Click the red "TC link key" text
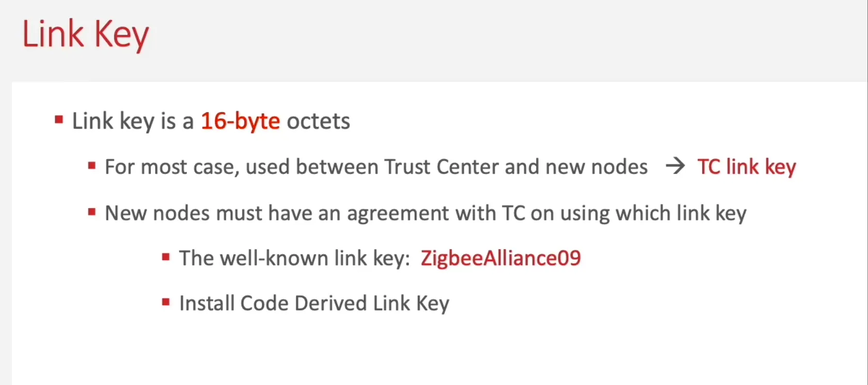This screenshot has width=868, height=385. 746,167
